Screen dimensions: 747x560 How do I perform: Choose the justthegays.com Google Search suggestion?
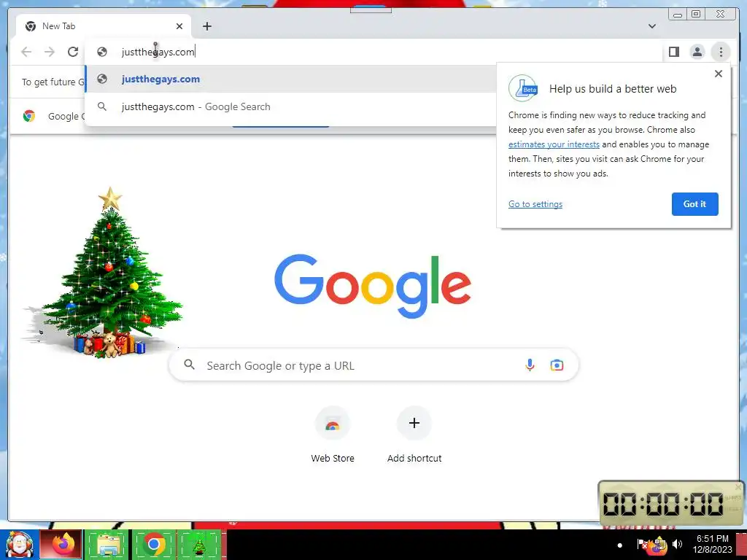(x=290, y=106)
